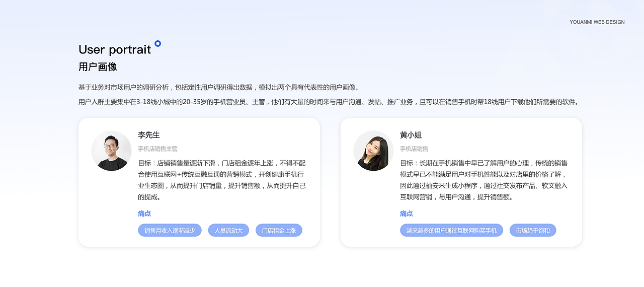Click the job title 手机店销售 under 黄小姐
This screenshot has height=287, width=644.
[414, 149]
